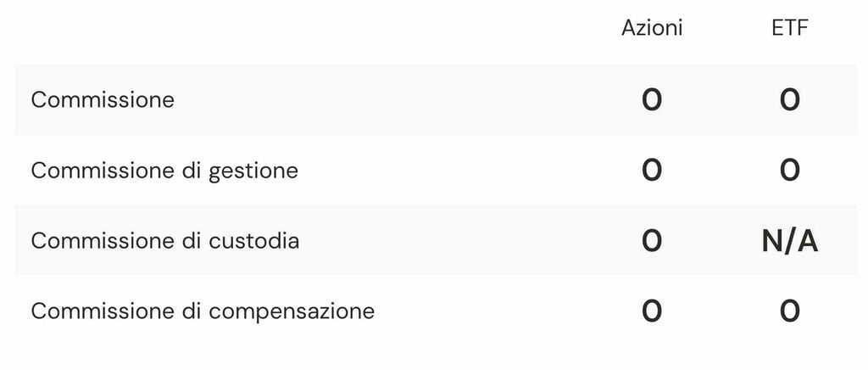Select the Commissione di gestione label
The width and height of the screenshot is (868, 370).
pos(164,171)
